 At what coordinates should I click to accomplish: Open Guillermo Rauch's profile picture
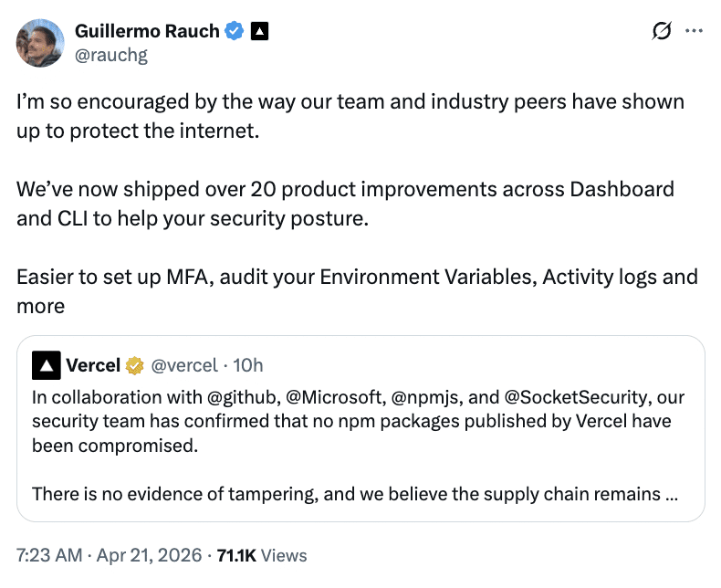pos(40,43)
